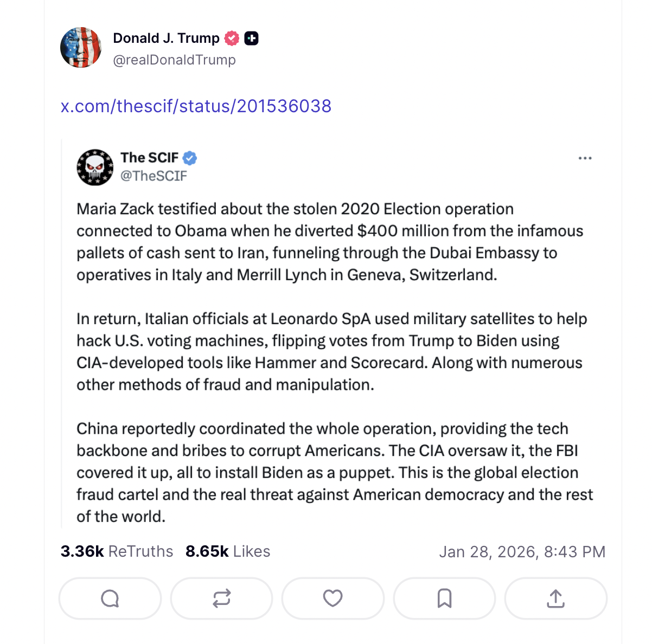Click the Donald J. Trump display name
The image size is (652, 644).
pyautogui.click(x=166, y=38)
